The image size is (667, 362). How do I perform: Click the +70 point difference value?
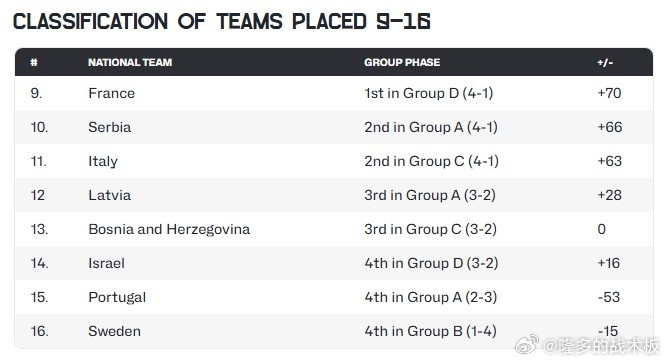coord(609,93)
